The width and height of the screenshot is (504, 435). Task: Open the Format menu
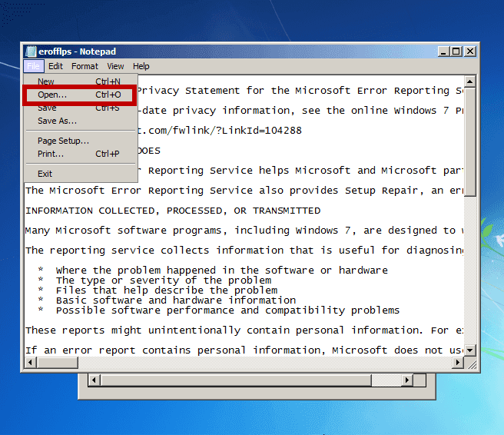(85, 66)
